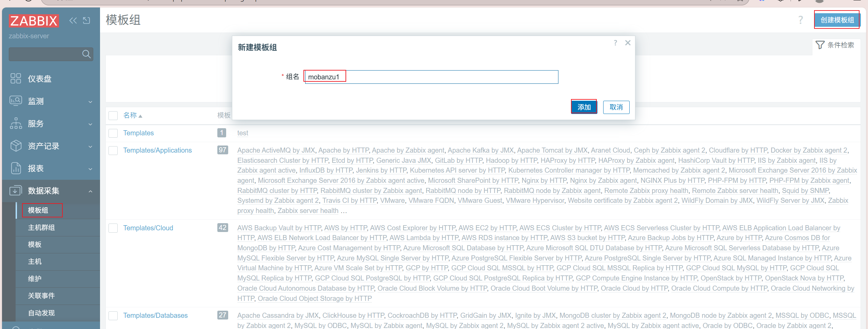Open OpenStack Nova by HTTP template
868x329 pixels.
[804, 278]
